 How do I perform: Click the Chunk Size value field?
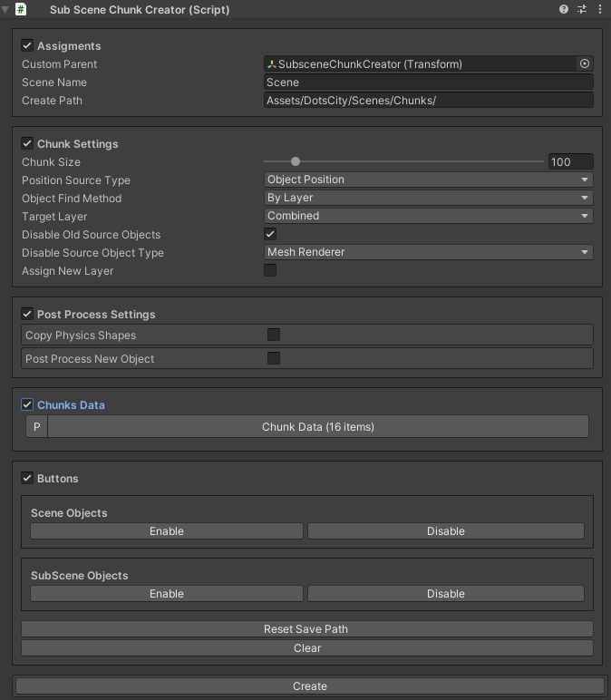571,161
